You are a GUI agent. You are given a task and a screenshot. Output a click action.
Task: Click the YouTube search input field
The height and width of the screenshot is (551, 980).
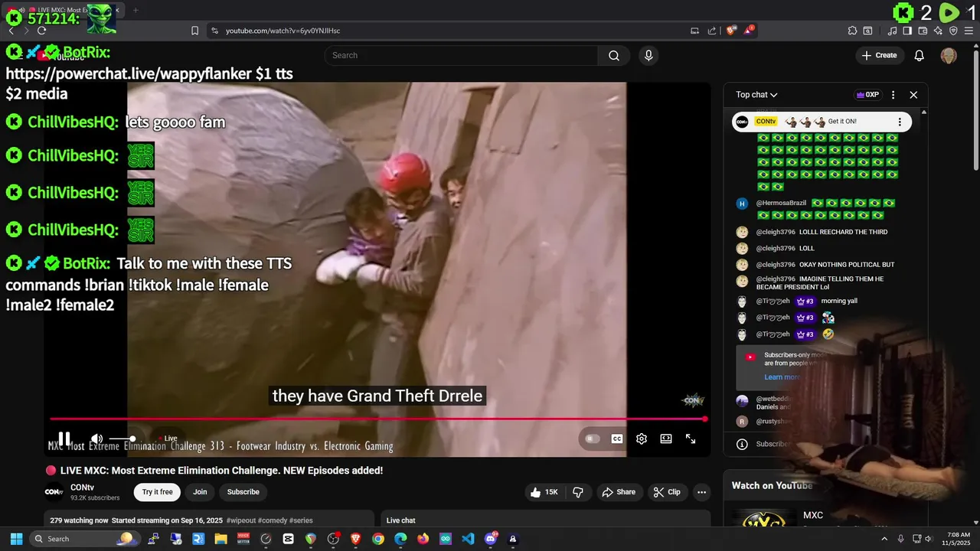tap(461, 55)
